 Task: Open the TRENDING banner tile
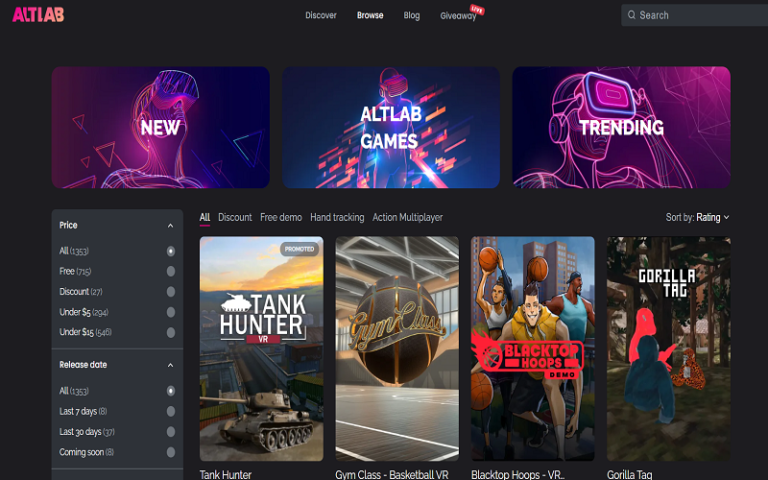pos(621,127)
